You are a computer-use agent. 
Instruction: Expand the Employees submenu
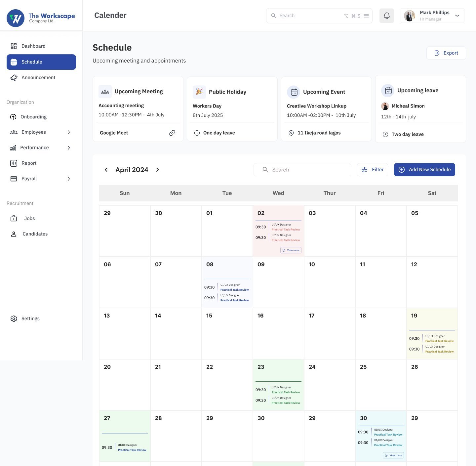coord(69,132)
